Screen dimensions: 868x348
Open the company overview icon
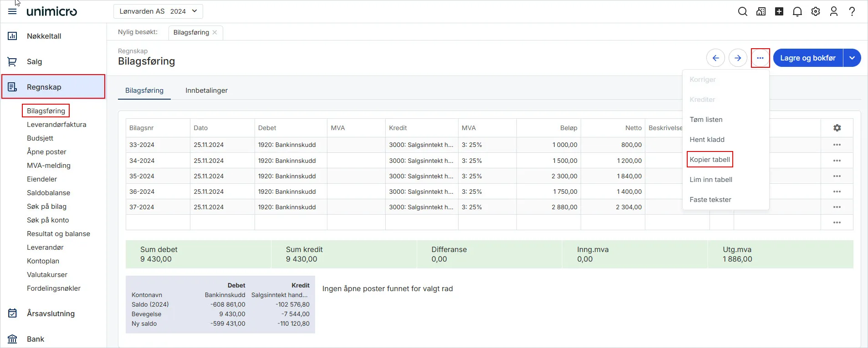(x=761, y=11)
